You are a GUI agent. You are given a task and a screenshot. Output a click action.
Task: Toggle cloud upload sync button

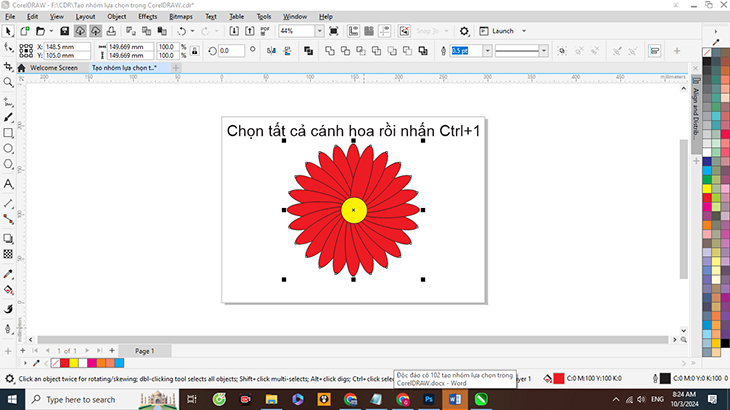[x=95, y=31]
